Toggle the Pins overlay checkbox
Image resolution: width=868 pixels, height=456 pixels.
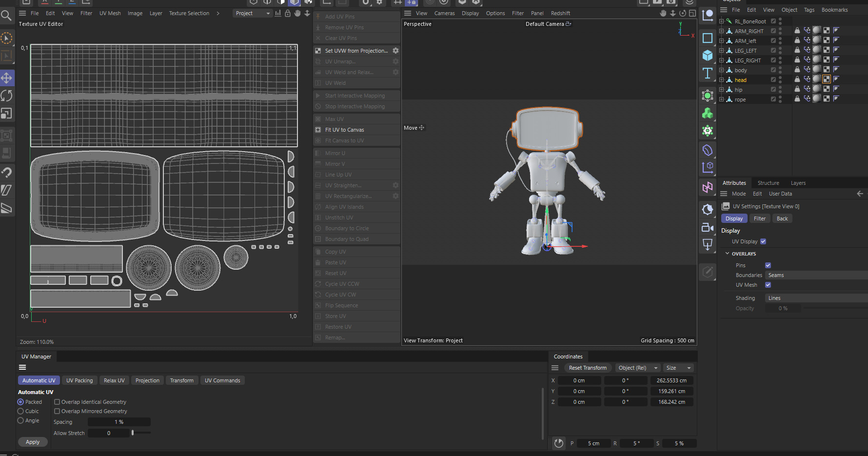pyautogui.click(x=768, y=265)
